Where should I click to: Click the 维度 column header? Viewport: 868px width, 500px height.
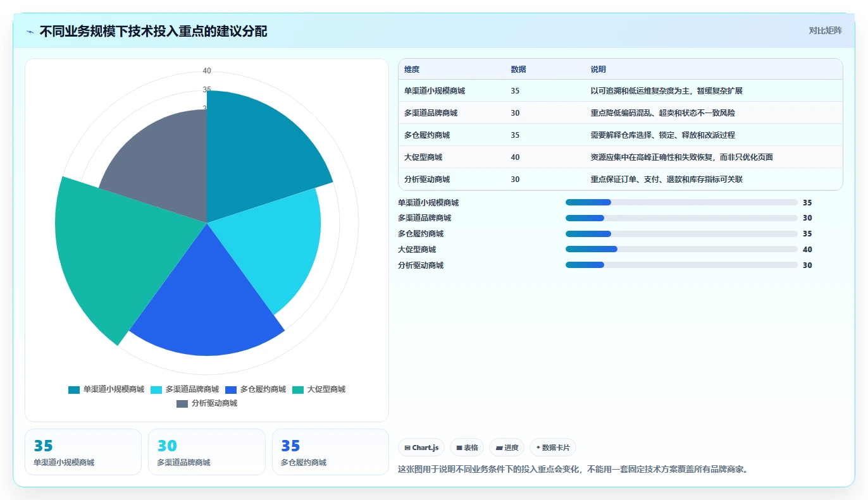coord(412,70)
